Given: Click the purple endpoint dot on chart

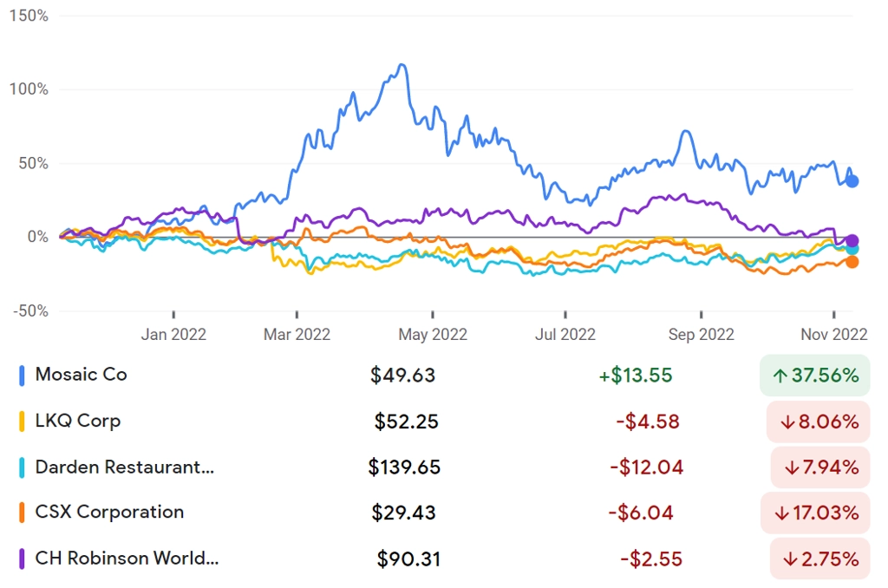Looking at the screenshot, I should pos(852,241).
